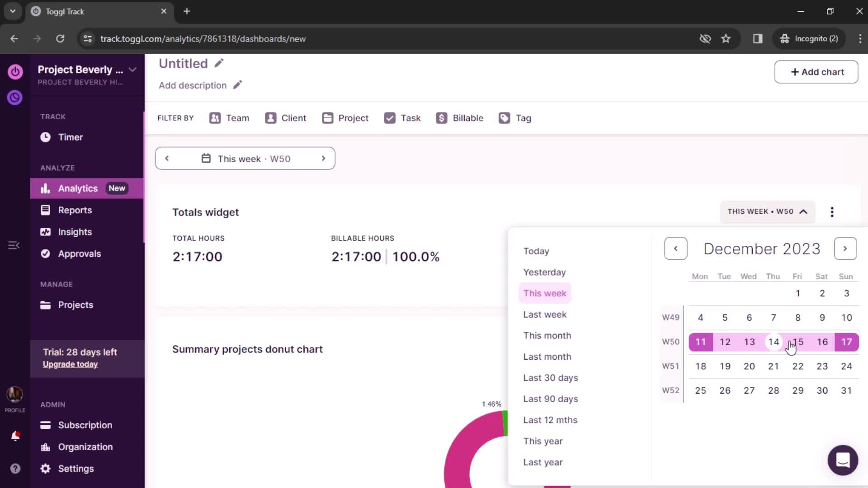868x488 pixels.
Task: Expand Project Beverly workspace switcher
Action: pos(132,70)
